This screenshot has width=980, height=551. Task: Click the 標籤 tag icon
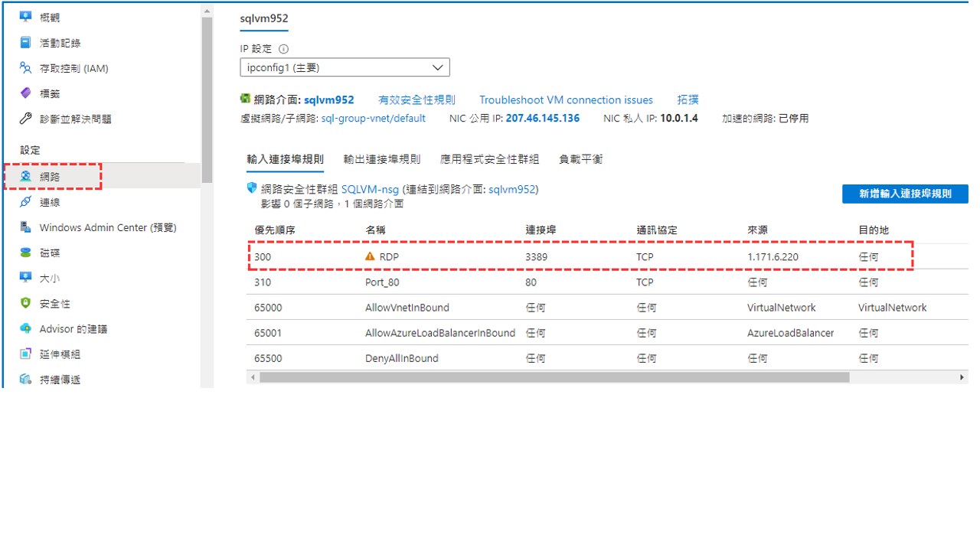[26, 93]
